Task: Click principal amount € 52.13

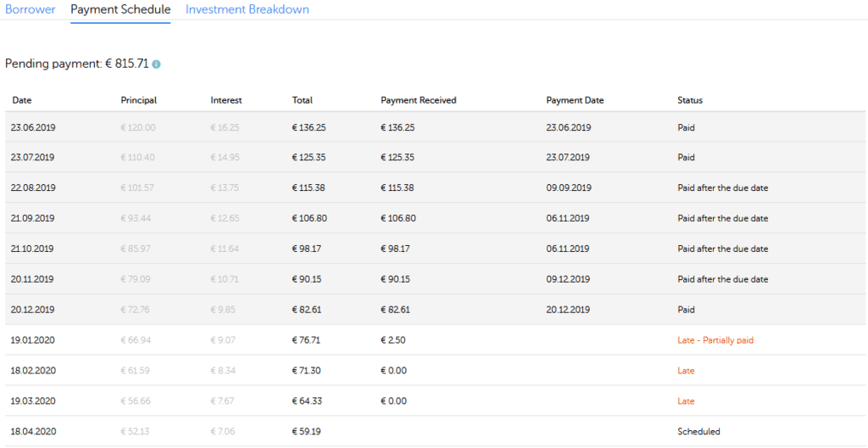Action: (135, 431)
